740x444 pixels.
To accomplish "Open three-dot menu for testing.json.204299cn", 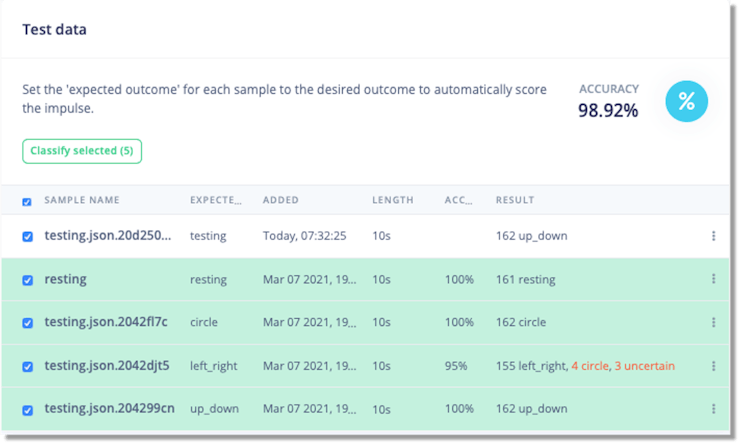I will point(713,409).
